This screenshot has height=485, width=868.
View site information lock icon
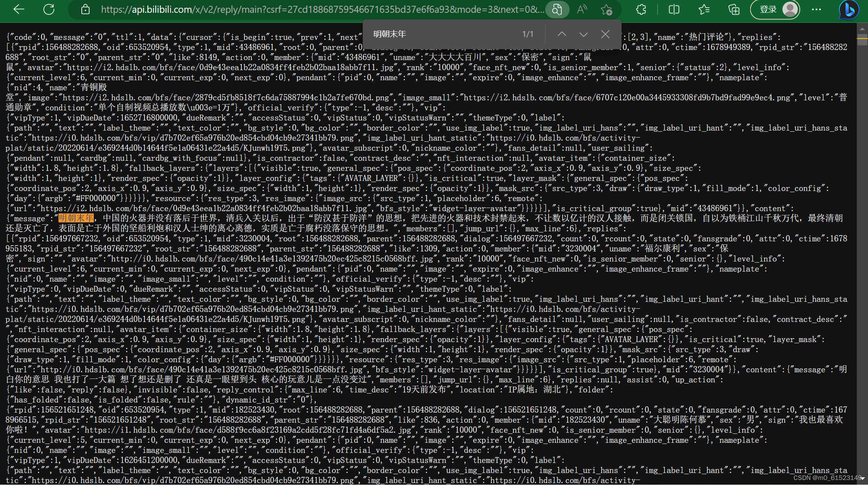pos(85,10)
